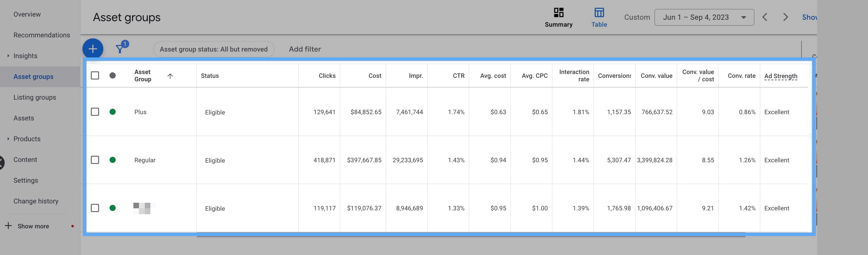Viewport: 868px width, 255px height.
Task: Click the Ad Strength column header
Action: 781,76
